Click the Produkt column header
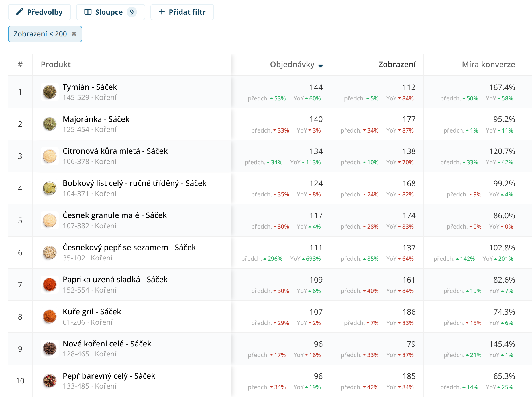The image size is (532, 413). tap(56, 65)
